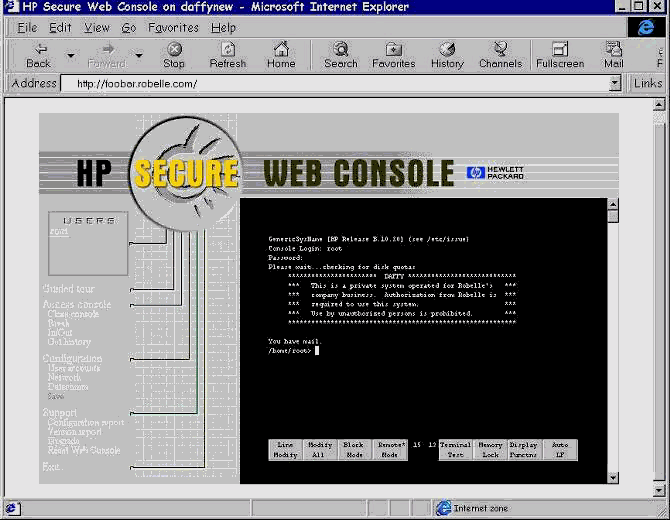Toggle the Memory Lock function key

490,450
